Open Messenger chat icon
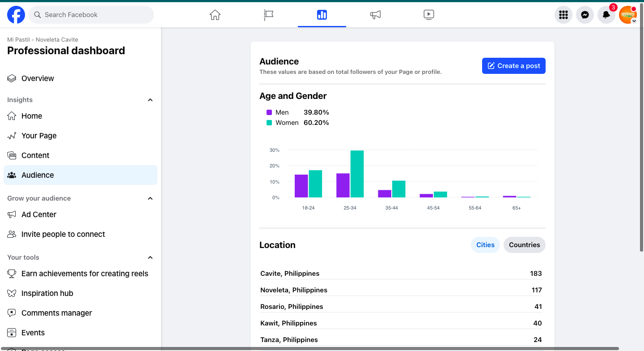This screenshot has width=644, height=351. pos(585,15)
